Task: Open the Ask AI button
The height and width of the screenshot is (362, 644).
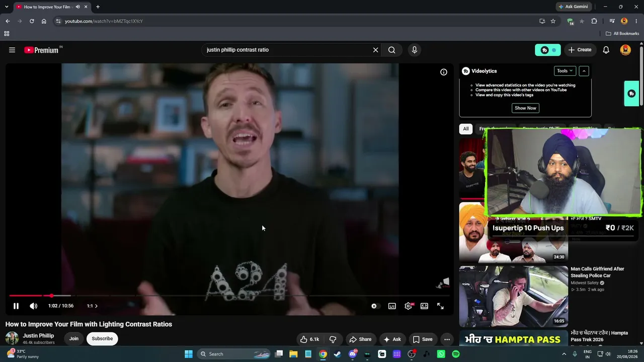Action: pyautogui.click(x=392, y=339)
